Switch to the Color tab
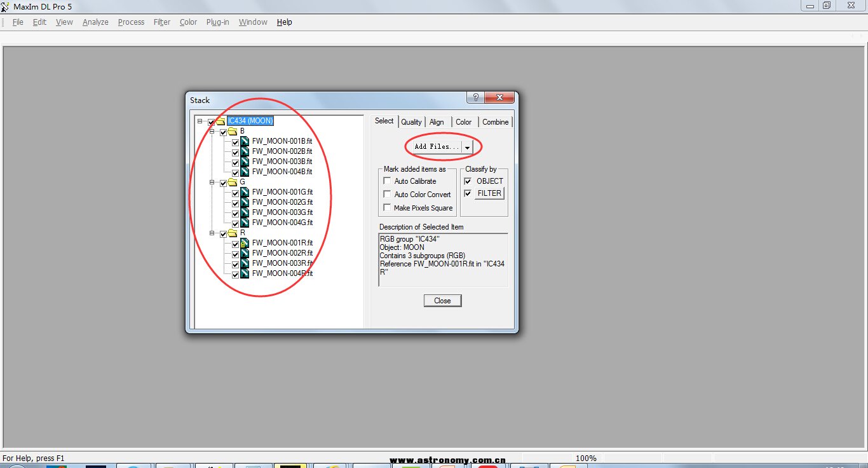 point(464,122)
